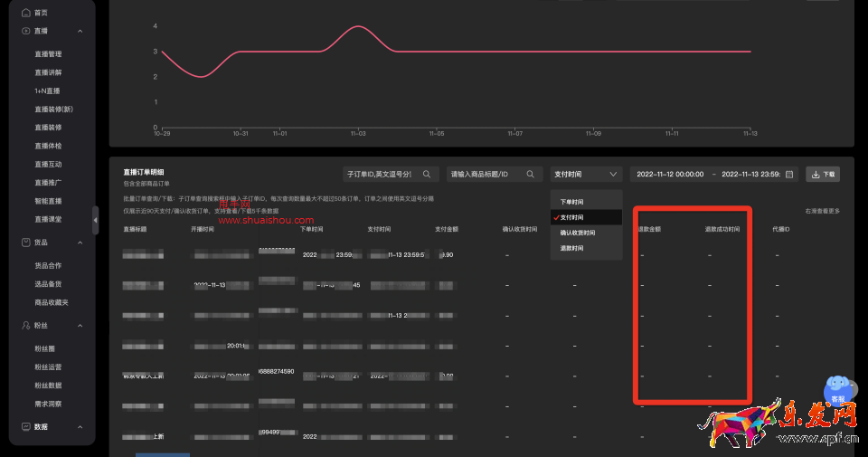Choose 退款时间 option in dropdown list
The width and height of the screenshot is (868, 457).
(x=571, y=248)
